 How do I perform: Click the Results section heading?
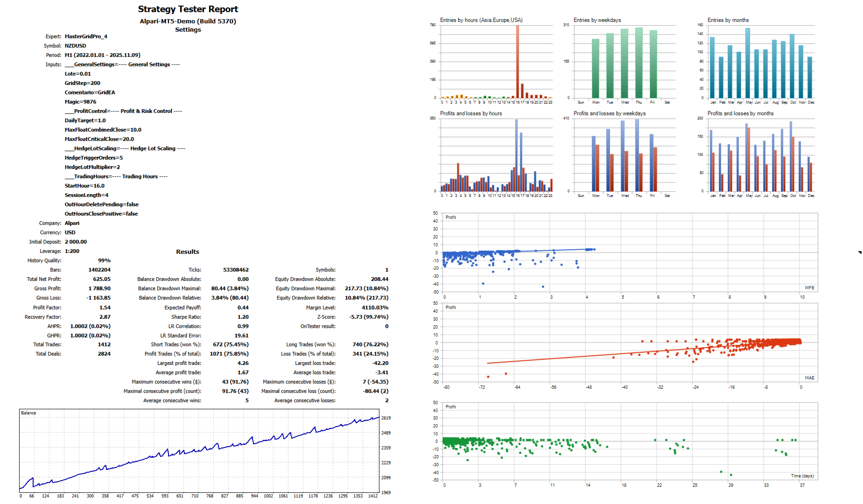pyautogui.click(x=188, y=252)
